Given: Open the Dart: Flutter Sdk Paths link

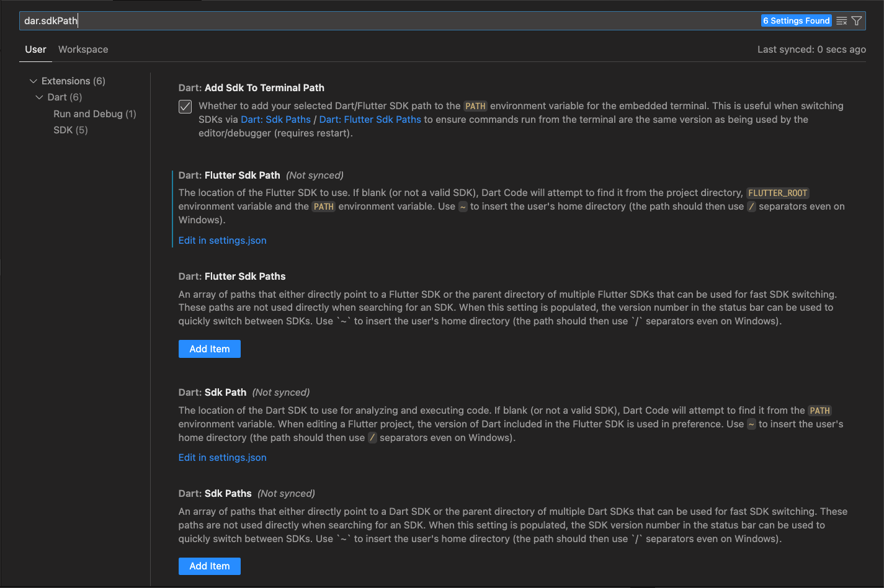Looking at the screenshot, I should [x=370, y=119].
